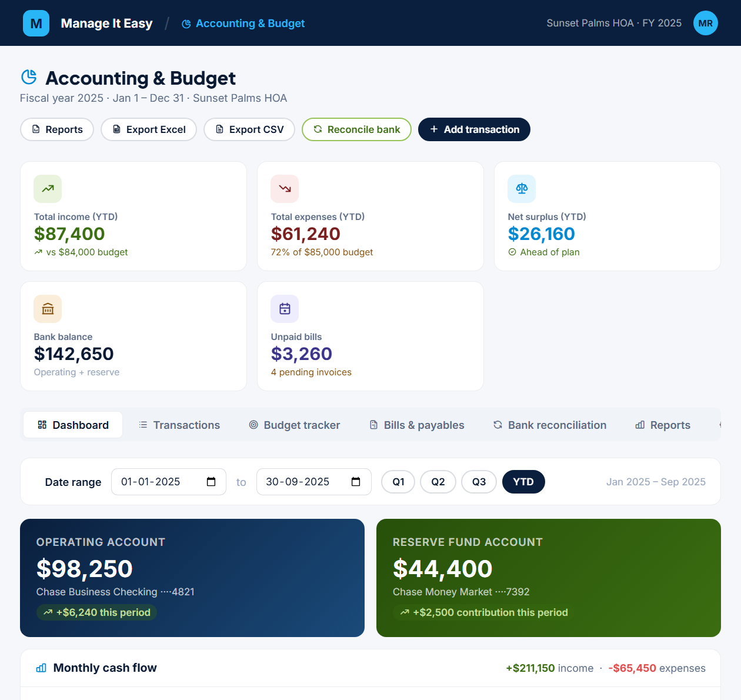Click the $3,260 unpaid bills value
Viewport: 741px width, 700px height.
tap(302, 354)
